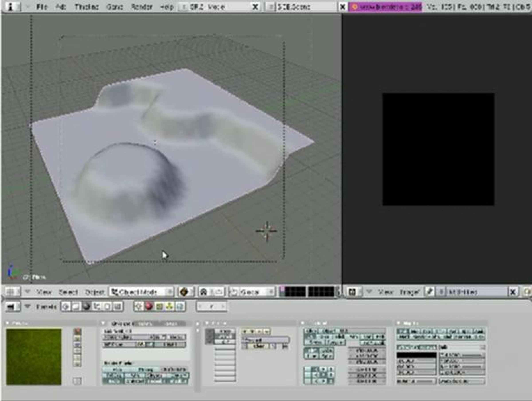Toggle Wire in Render Pipeline
This screenshot has width=532, height=401.
coord(135,376)
